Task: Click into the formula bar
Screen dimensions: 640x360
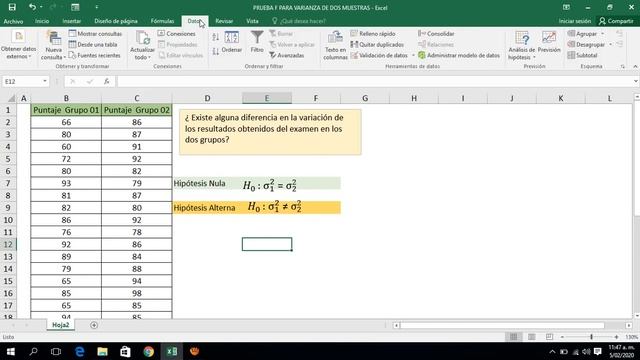Action: click(x=375, y=81)
